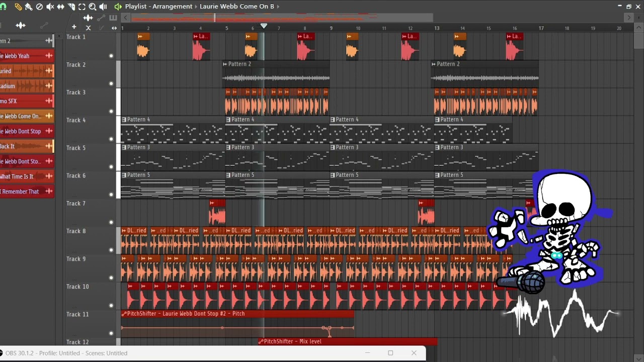Click waveform icon on 'Webb Yeah' picker item
This screenshot has height=362, width=644.
[49, 56]
